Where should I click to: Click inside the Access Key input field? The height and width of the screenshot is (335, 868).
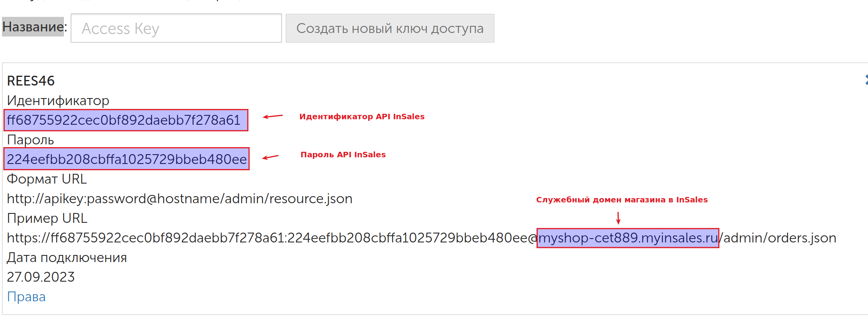[x=176, y=28]
